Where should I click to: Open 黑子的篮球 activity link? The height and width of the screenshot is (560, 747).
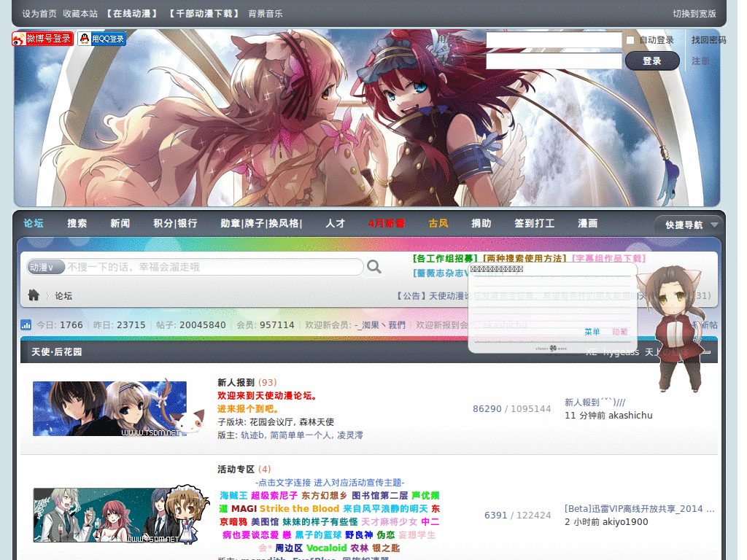pos(318,534)
